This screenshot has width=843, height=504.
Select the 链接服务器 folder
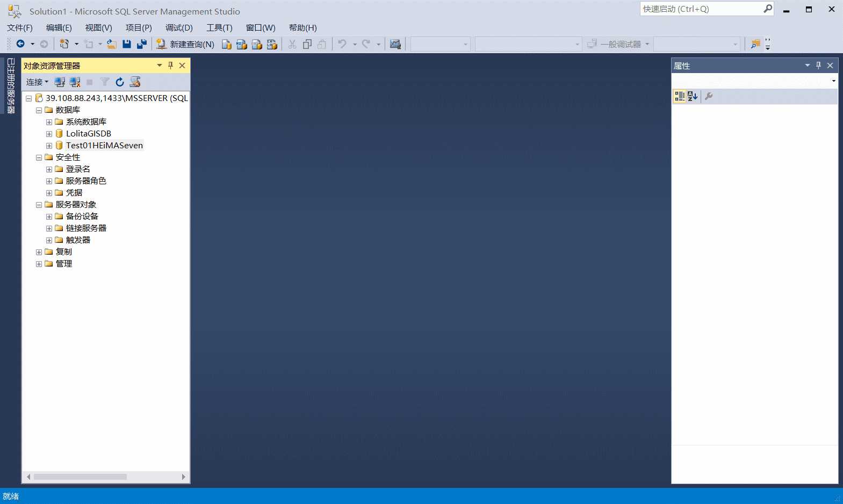coord(86,228)
